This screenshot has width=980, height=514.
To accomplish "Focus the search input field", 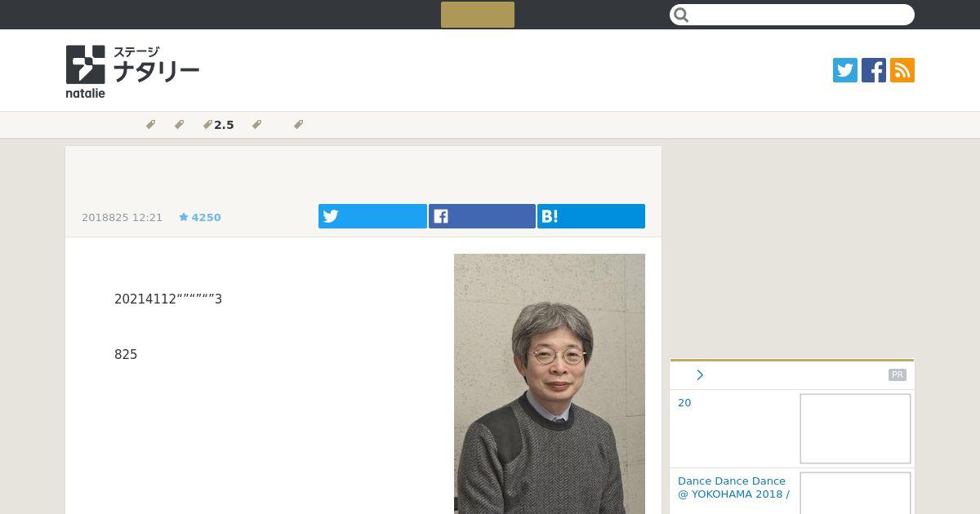I will coord(792,15).
